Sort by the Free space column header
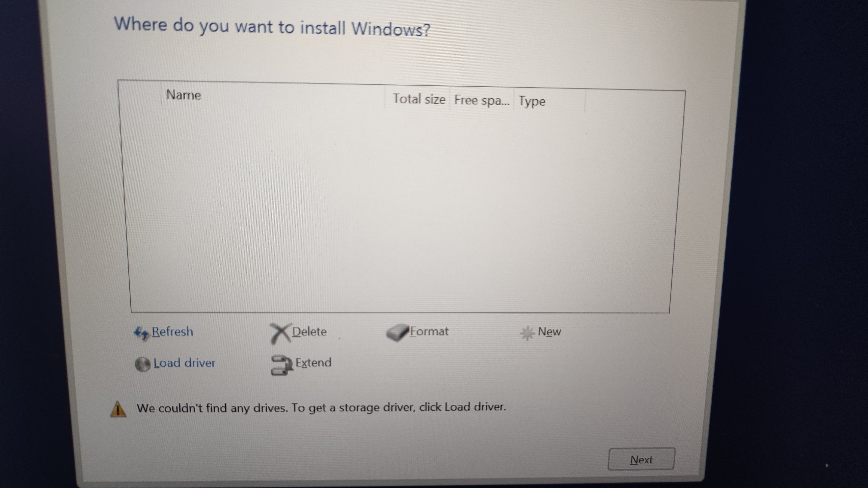This screenshot has width=868, height=488. click(x=482, y=100)
